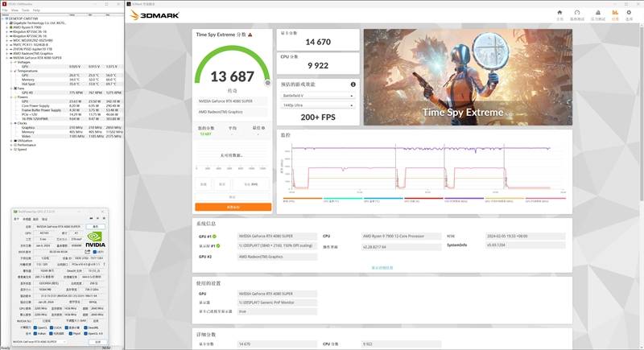This screenshot has width=644, height=350.
Task: Click green check icon next to GPU #1
Action: pos(214,237)
